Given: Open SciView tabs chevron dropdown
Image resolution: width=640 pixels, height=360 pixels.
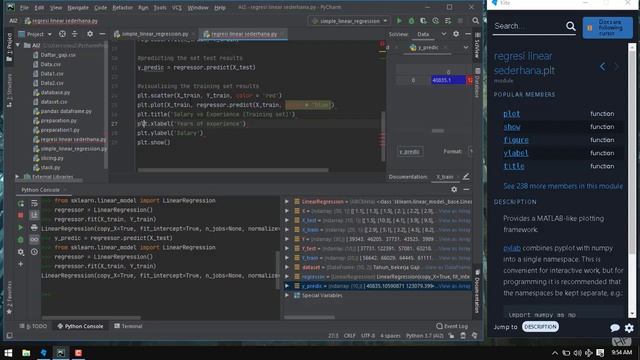Looking at the screenshot, I should tap(444, 34).
